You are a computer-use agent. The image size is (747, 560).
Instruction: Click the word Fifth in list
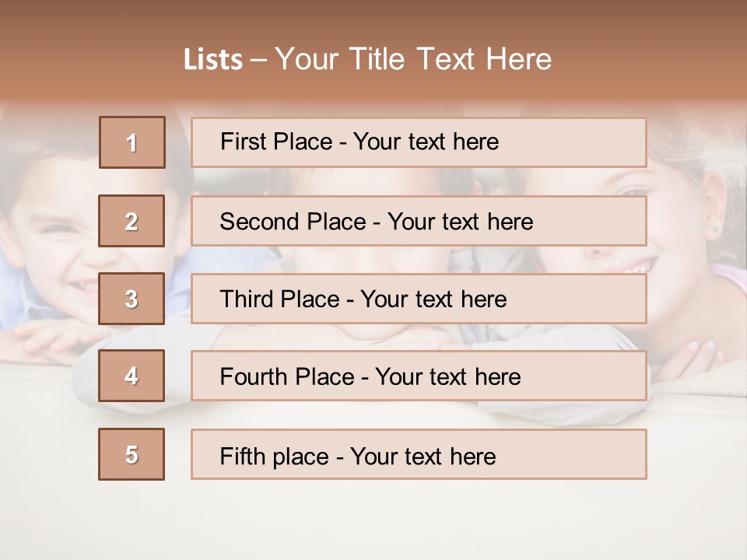243,457
